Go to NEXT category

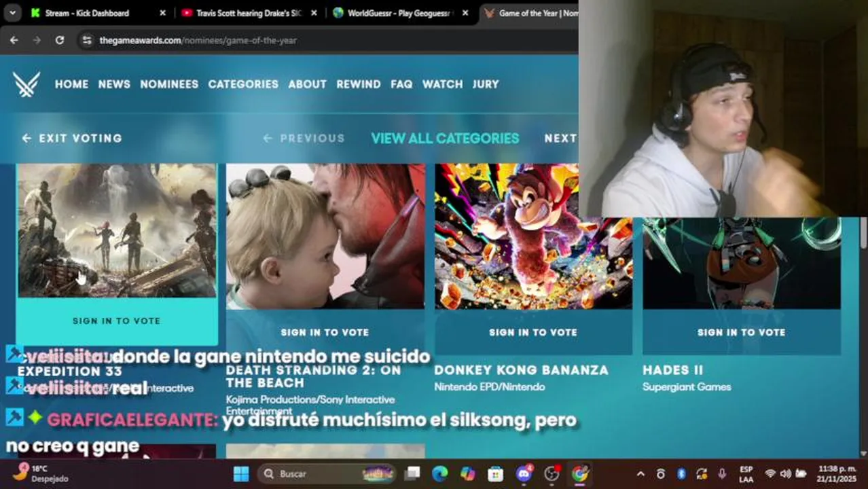pyautogui.click(x=560, y=138)
